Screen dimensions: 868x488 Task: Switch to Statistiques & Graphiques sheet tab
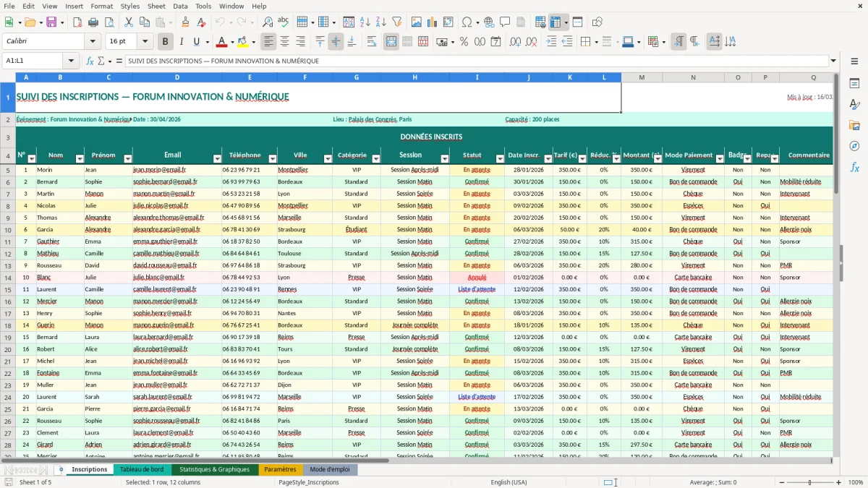click(214, 470)
